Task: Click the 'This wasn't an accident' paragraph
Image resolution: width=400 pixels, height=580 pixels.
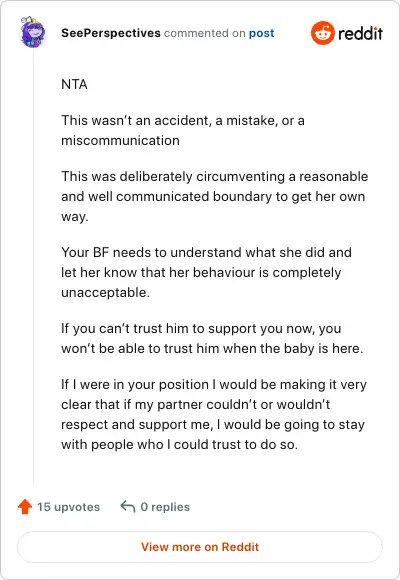Action: click(x=183, y=130)
